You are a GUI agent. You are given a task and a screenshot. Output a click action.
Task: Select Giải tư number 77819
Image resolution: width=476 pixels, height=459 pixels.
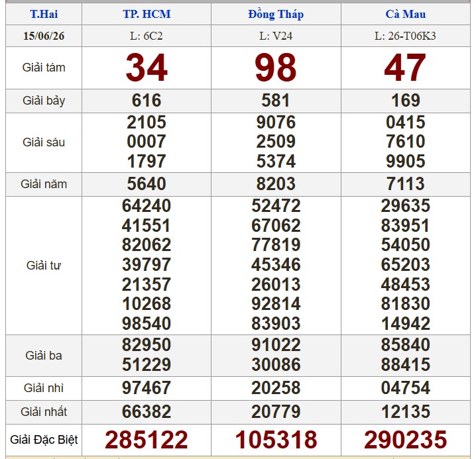[276, 245]
